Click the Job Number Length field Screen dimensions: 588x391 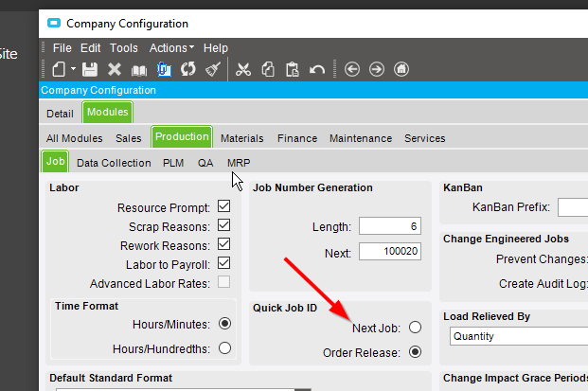[x=390, y=226]
